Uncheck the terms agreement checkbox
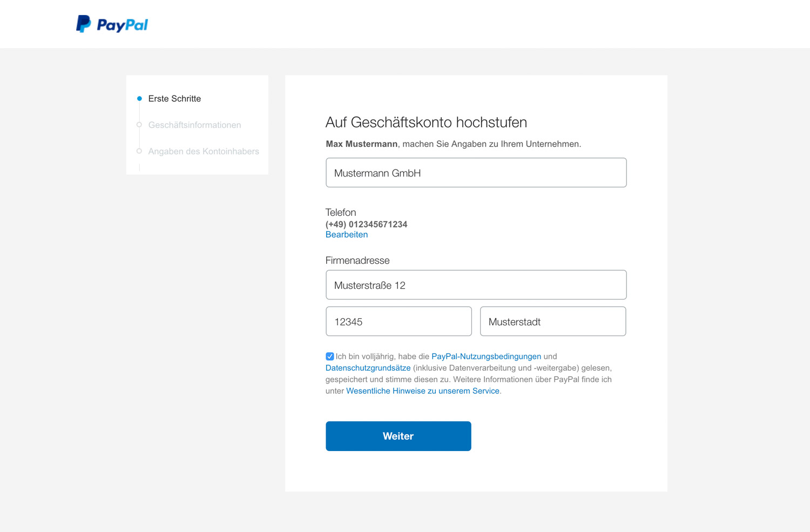 click(x=330, y=356)
